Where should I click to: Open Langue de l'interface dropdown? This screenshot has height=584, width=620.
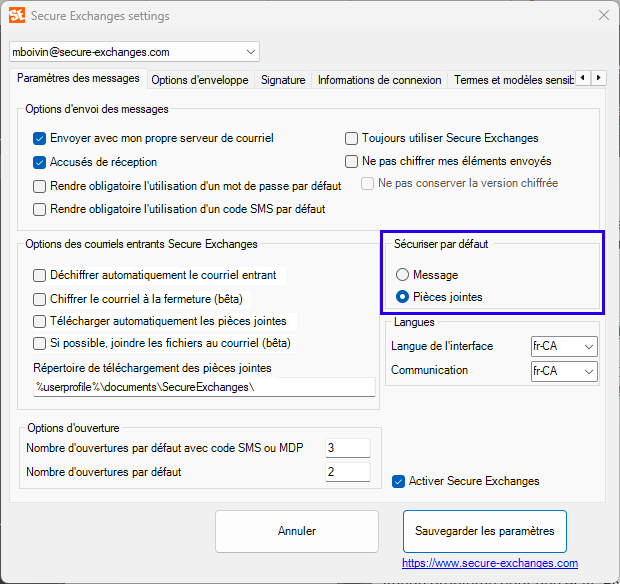[x=564, y=346]
